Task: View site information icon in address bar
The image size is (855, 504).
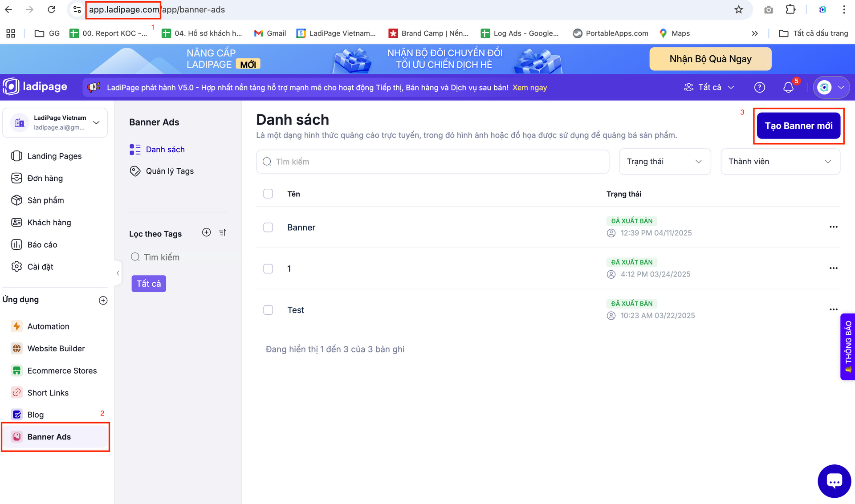Action: (x=77, y=9)
